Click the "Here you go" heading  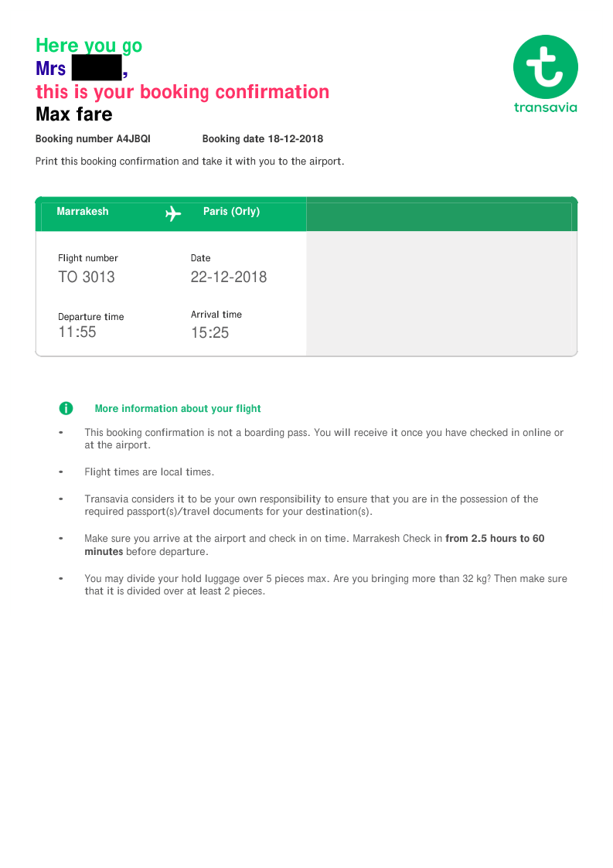(x=89, y=46)
